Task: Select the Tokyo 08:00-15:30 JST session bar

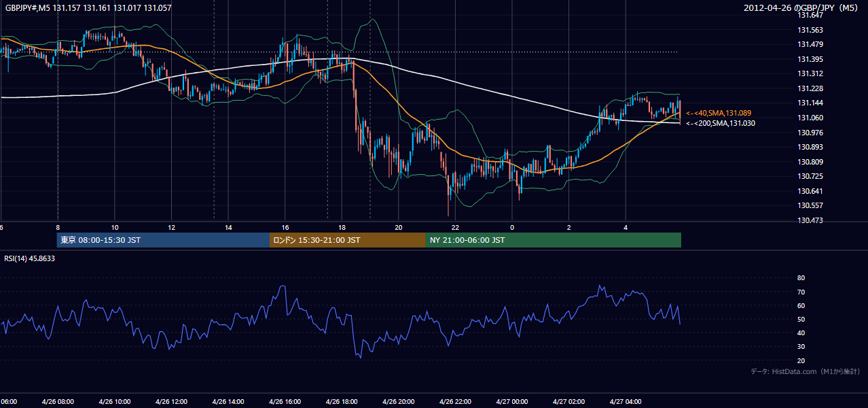Action: point(163,240)
